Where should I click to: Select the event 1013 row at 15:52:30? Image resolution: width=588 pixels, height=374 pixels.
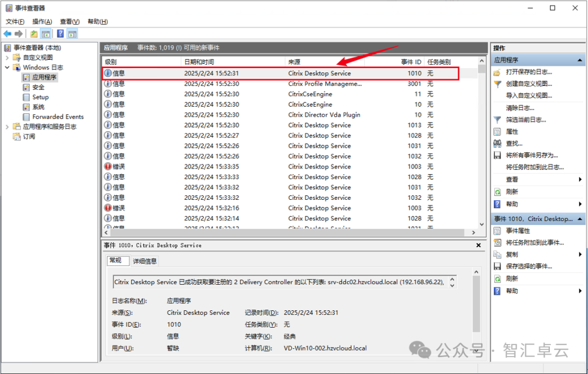pyautogui.click(x=290, y=125)
